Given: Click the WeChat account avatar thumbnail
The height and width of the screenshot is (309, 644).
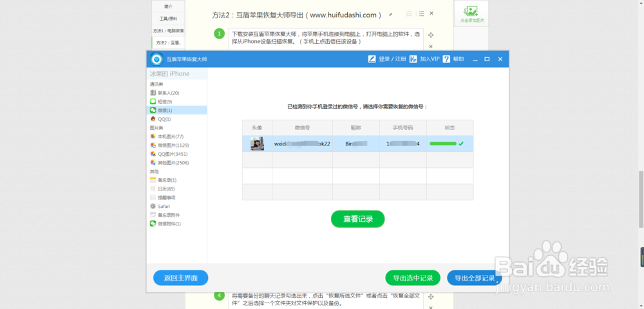Looking at the screenshot, I should [257, 144].
